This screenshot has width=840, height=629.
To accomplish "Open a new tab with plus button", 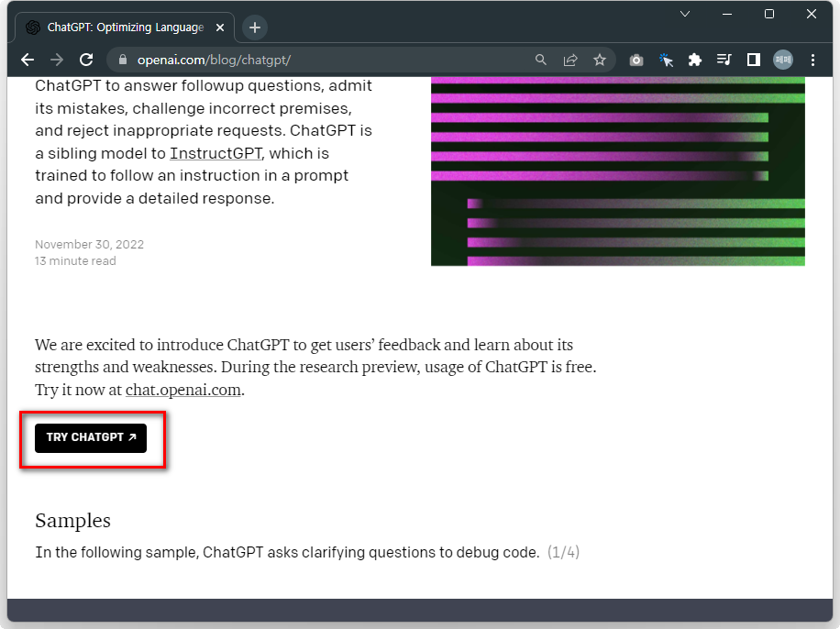I will pos(255,28).
